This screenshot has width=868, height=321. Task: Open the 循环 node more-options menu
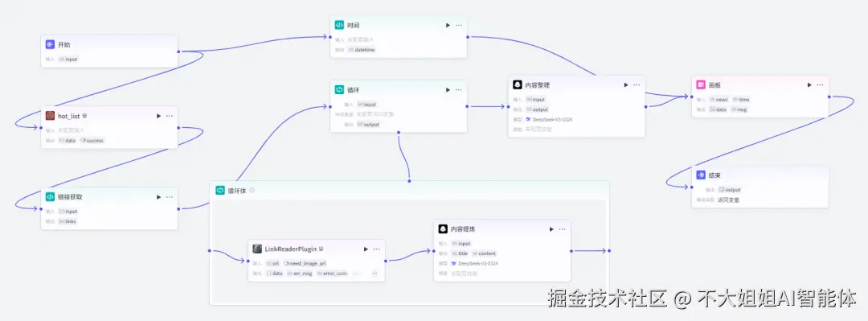tap(458, 89)
